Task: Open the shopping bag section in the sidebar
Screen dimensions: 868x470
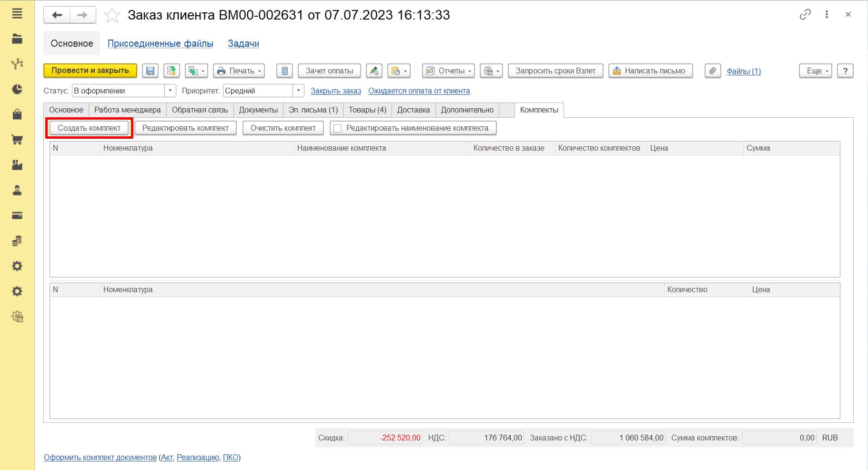Action: (17, 114)
